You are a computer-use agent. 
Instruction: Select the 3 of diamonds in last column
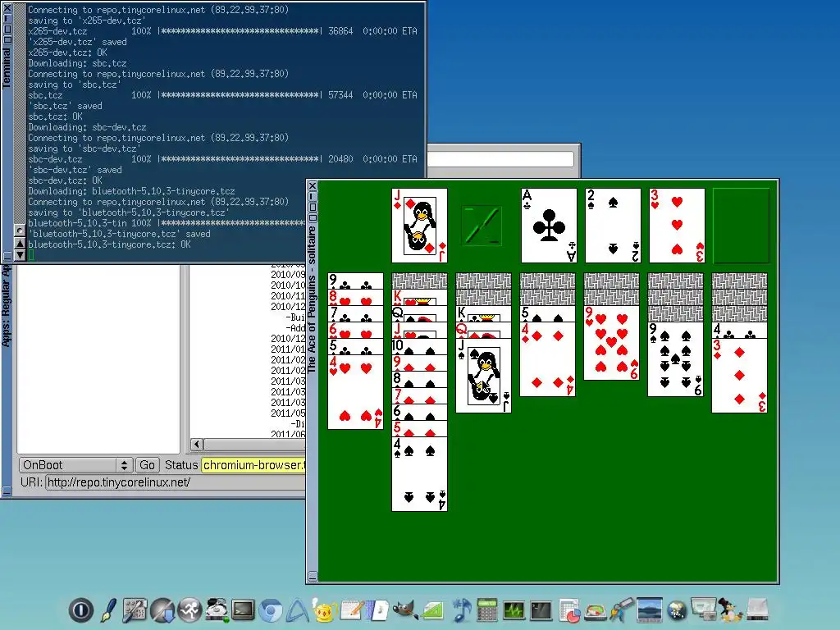click(739, 376)
